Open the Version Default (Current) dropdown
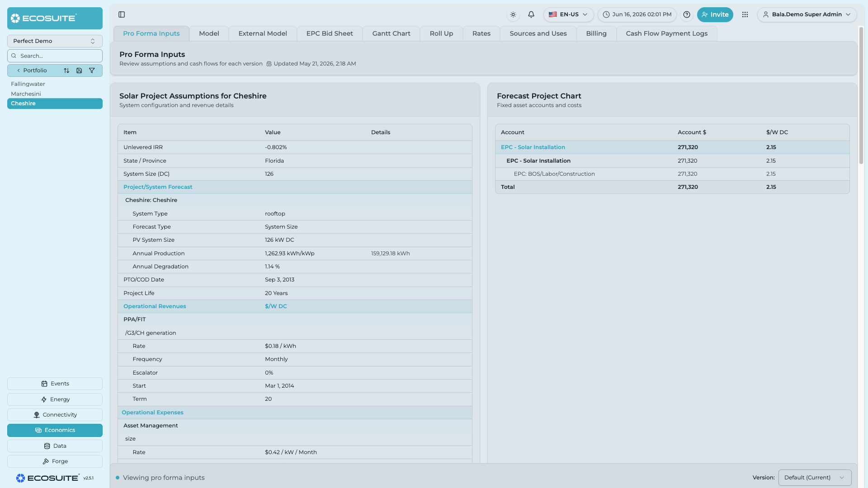Image resolution: width=868 pixels, height=488 pixels. tap(815, 478)
